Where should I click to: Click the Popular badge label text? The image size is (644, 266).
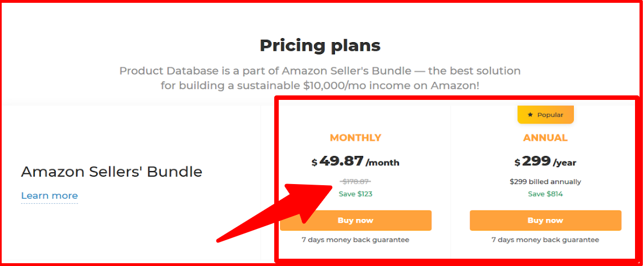[x=550, y=115]
